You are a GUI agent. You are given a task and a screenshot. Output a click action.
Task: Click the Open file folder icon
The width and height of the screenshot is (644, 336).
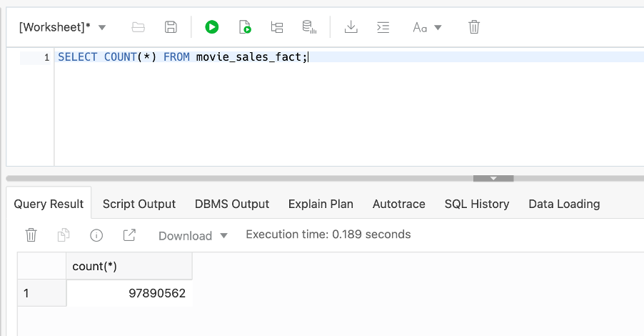coord(139,27)
